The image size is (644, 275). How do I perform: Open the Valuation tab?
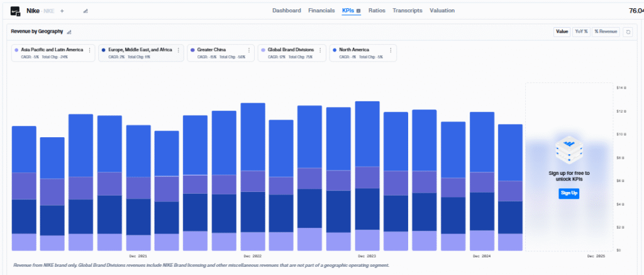[x=442, y=11]
